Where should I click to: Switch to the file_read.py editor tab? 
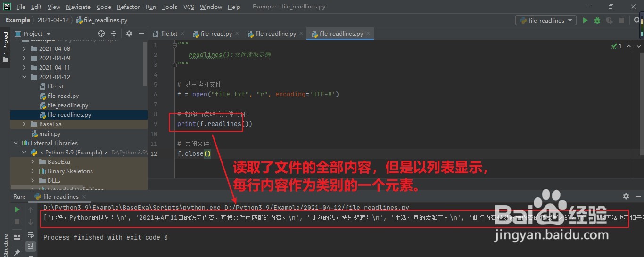coord(216,34)
